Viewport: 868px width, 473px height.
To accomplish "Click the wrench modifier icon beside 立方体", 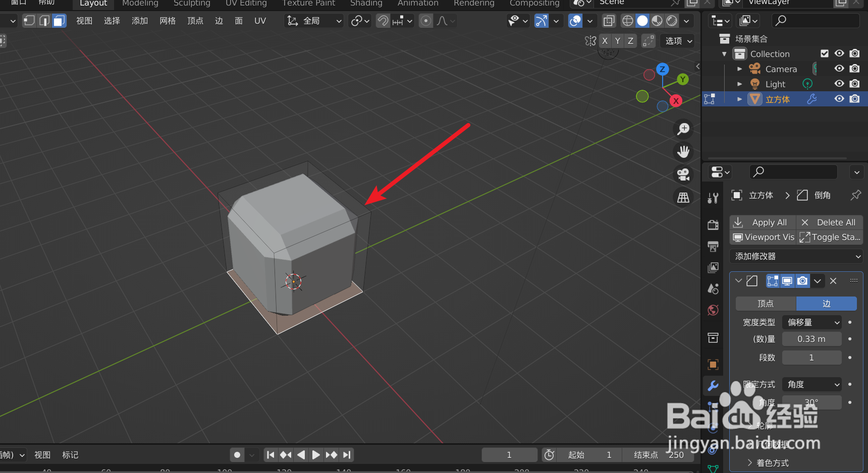I will [812, 99].
